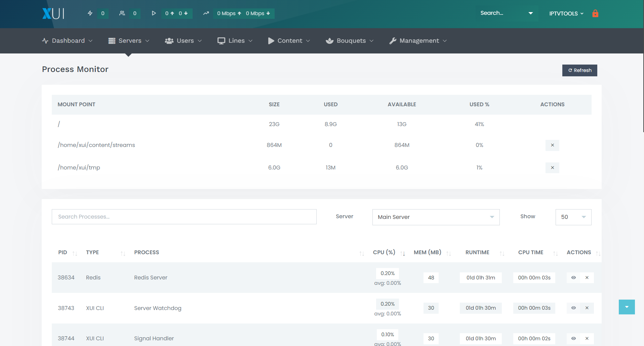Click the Dashboard pulse icon
The width and height of the screenshot is (644, 346).
coord(45,41)
